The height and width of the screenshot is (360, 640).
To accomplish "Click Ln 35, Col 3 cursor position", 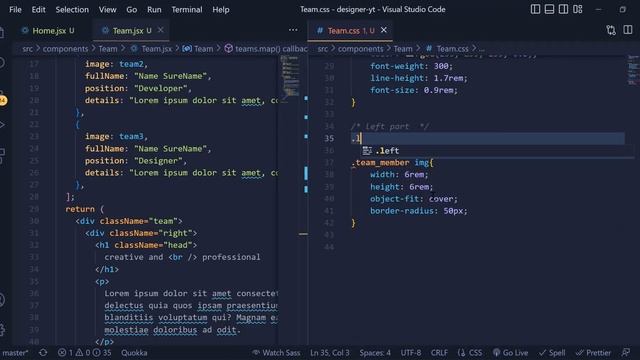I will [x=330, y=353].
